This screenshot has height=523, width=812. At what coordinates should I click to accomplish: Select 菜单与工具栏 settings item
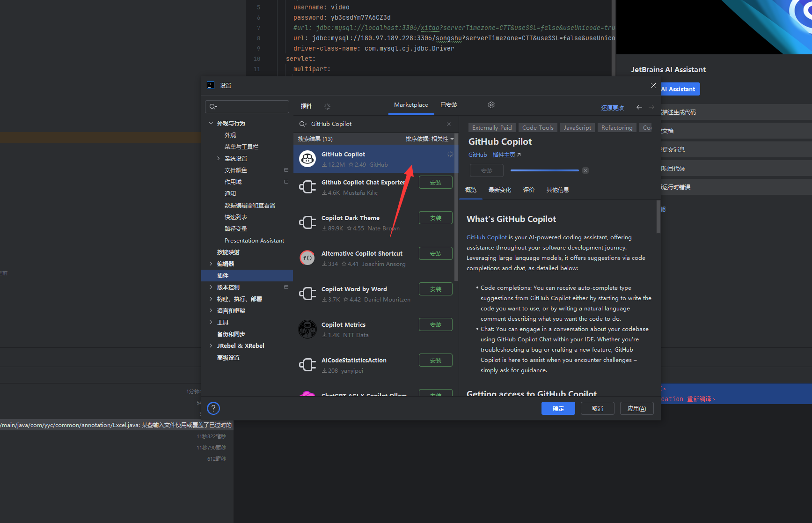(241, 147)
